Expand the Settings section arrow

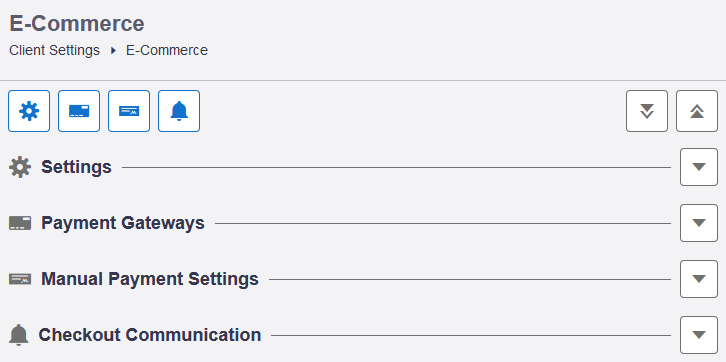pos(699,167)
